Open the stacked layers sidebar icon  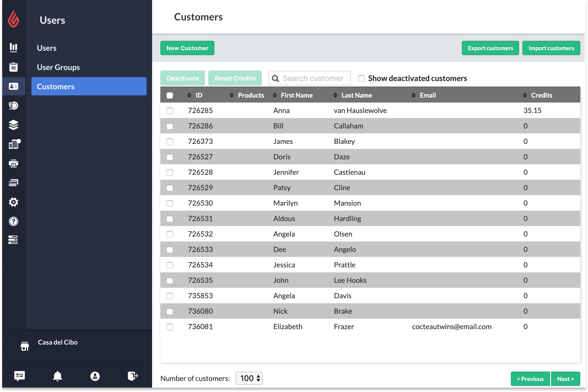coord(14,125)
